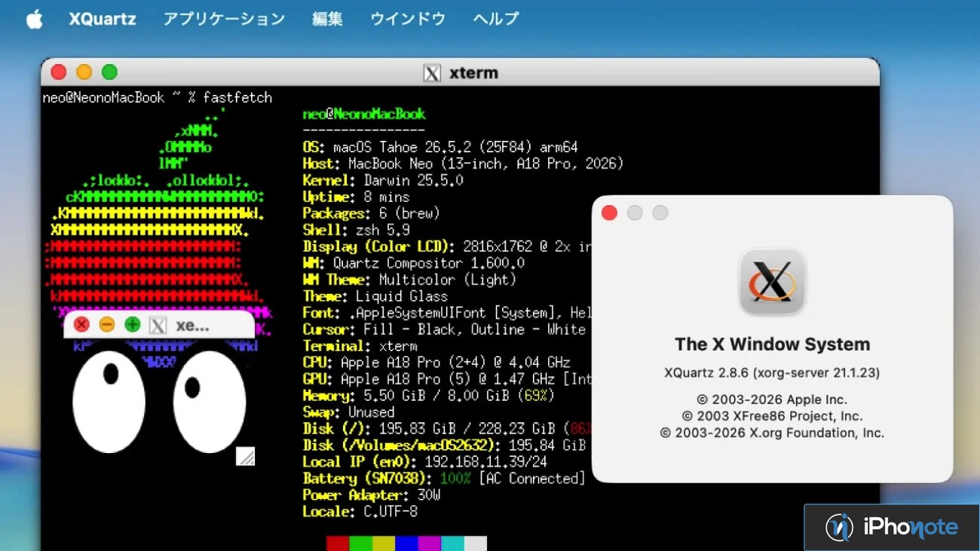Open the XQuartz application menu

click(x=103, y=19)
